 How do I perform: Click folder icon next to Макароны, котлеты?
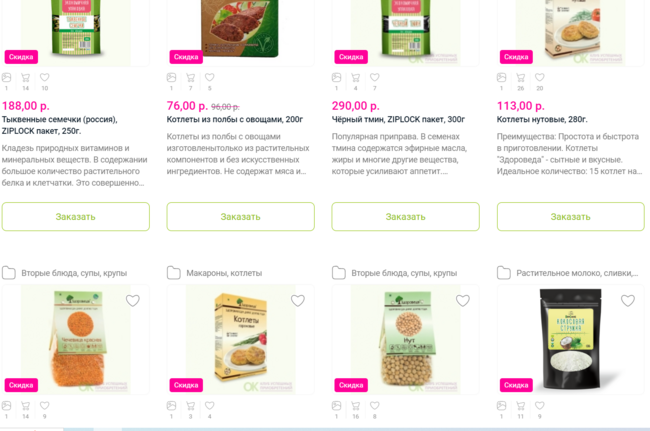click(x=174, y=273)
